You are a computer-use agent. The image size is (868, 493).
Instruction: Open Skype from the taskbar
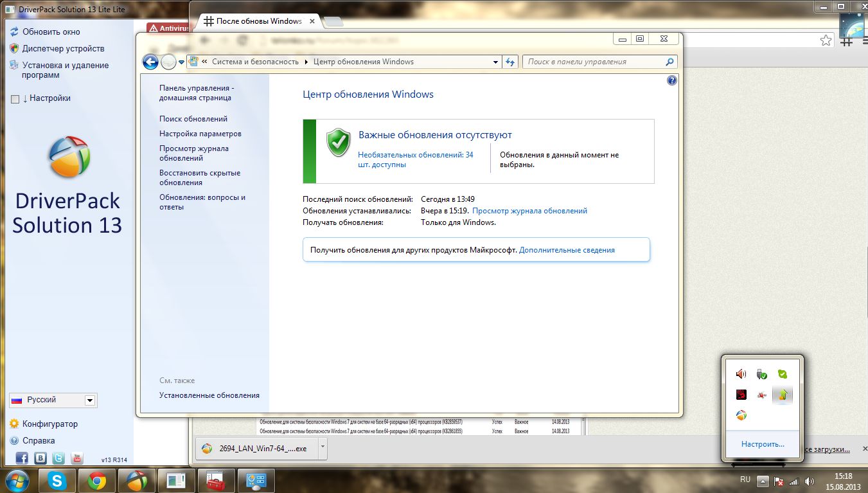coord(58,480)
